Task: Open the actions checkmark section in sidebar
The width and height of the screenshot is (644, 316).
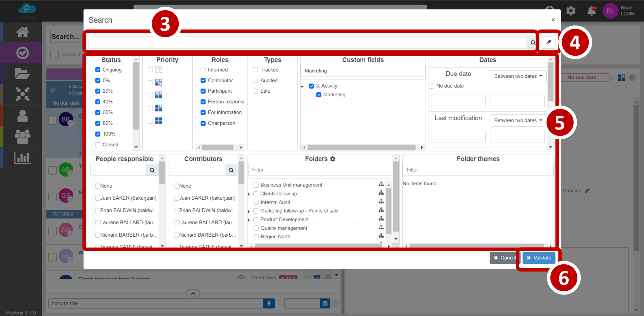Action: coord(23,53)
